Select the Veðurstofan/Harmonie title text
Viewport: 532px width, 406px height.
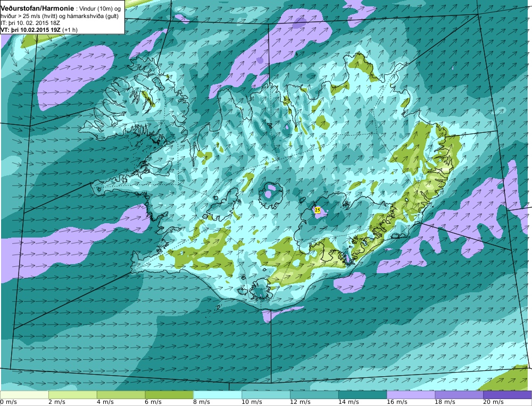click(37, 9)
